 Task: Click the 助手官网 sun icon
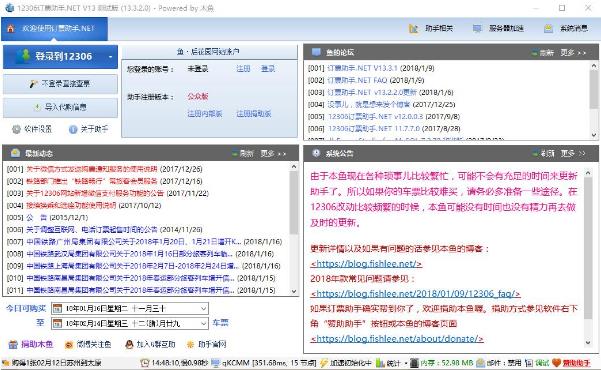click(190, 344)
